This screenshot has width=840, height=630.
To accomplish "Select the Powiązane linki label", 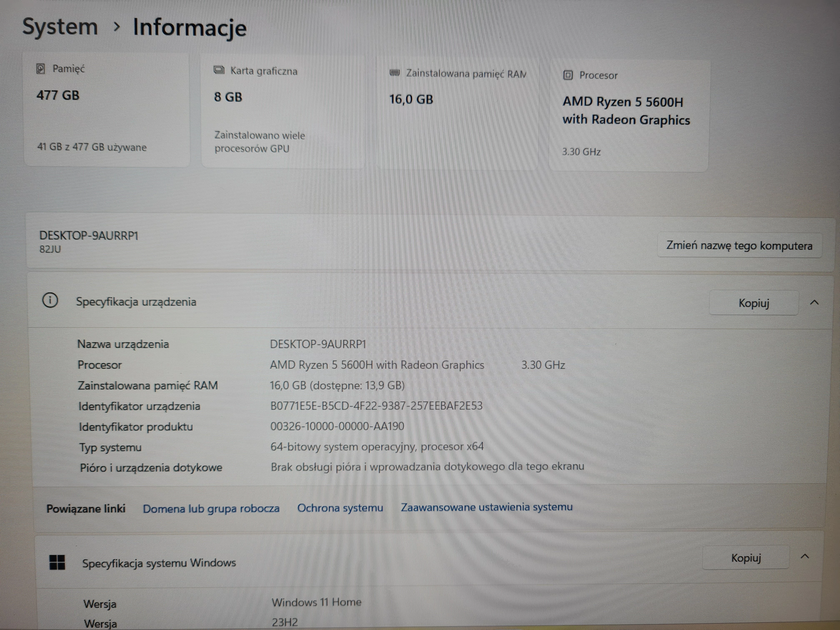I will click(x=86, y=509).
